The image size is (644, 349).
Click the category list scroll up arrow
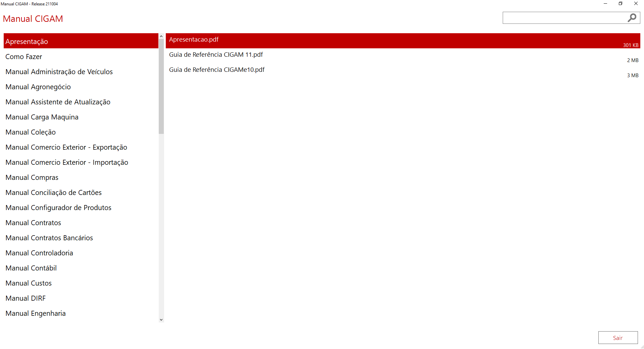coord(161,36)
